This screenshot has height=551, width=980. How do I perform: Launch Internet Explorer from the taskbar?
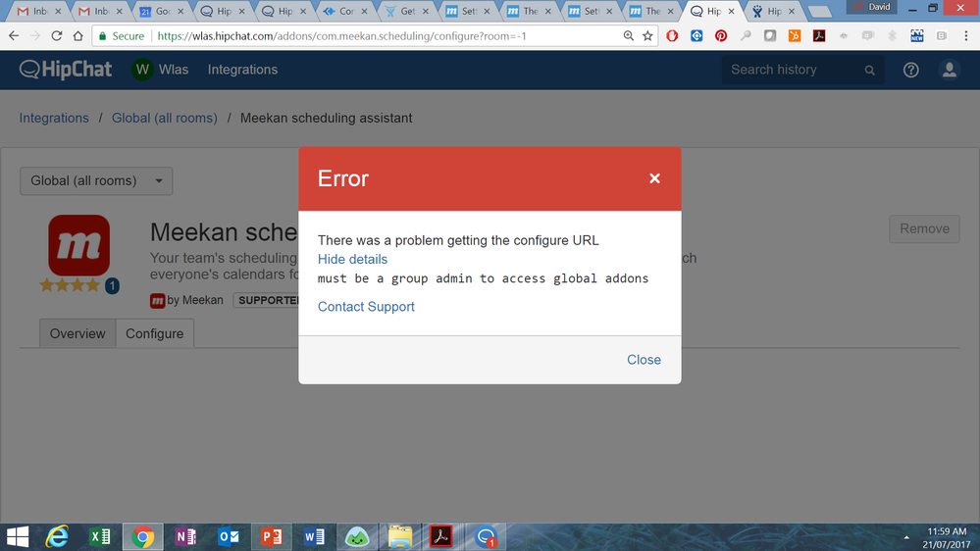click(58, 537)
